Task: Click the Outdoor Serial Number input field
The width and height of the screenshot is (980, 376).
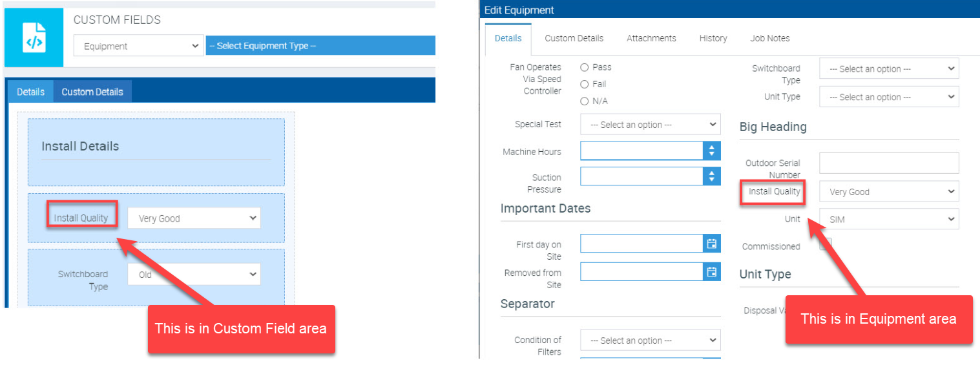Action: 889,163
